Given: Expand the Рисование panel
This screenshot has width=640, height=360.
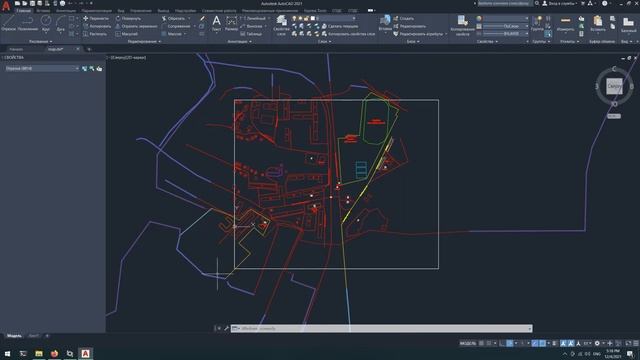Looking at the screenshot, I should click(40, 42).
